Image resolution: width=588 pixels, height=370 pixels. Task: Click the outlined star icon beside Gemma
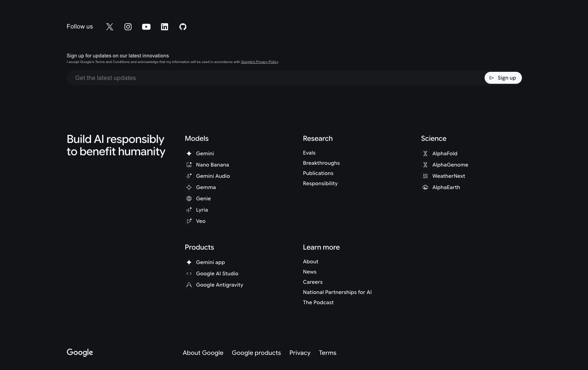click(x=189, y=187)
